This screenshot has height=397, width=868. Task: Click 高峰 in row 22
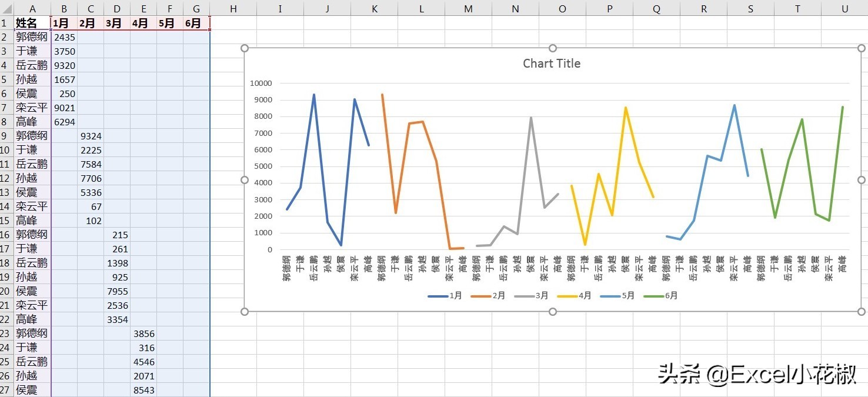[x=32, y=319]
